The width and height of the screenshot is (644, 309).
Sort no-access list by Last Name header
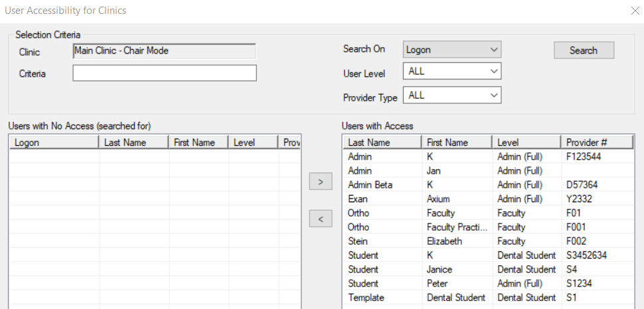pyautogui.click(x=134, y=143)
